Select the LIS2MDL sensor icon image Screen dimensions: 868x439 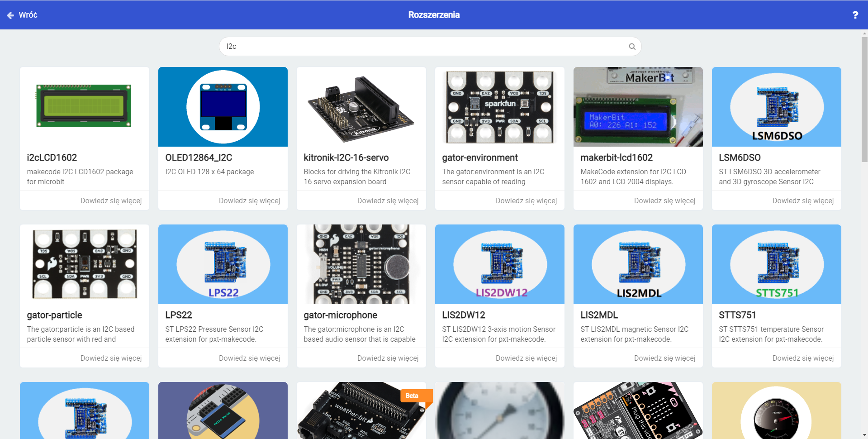[x=638, y=264]
